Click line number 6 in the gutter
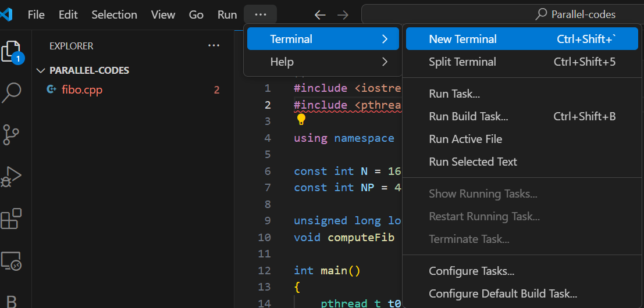Image resolution: width=644 pixels, height=308 pixels. coord(268,171)
